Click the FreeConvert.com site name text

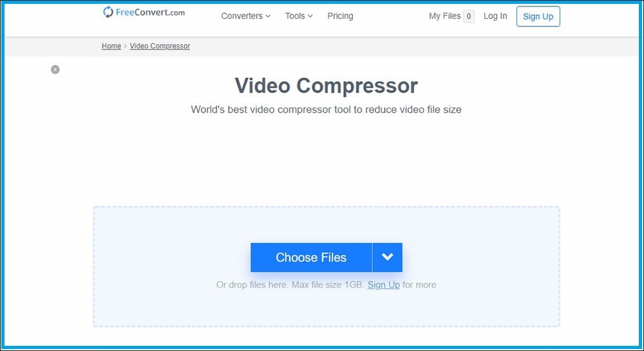(x=150, y=12)
